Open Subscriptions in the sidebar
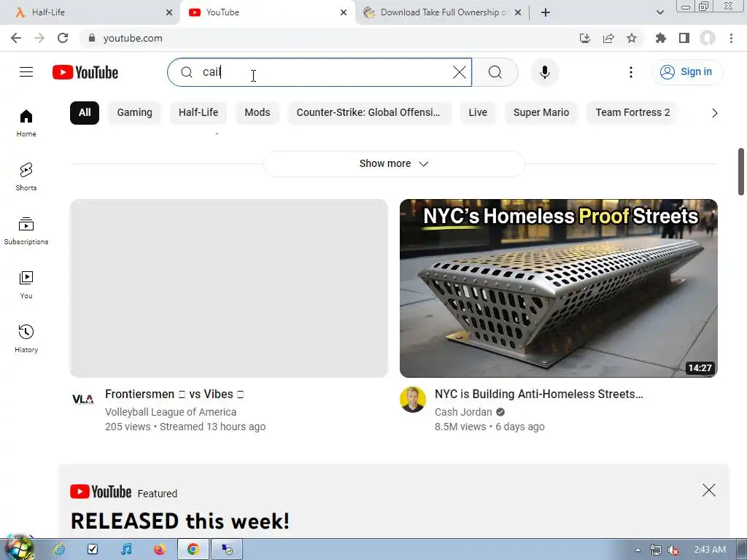747x560 pixels. click(26, 230)
